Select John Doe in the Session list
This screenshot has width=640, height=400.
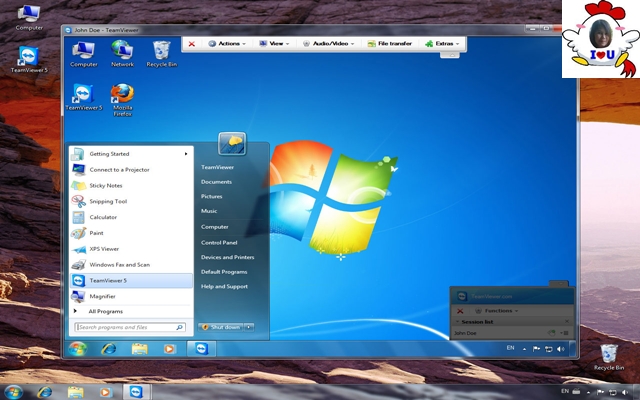tap(465, 333)
